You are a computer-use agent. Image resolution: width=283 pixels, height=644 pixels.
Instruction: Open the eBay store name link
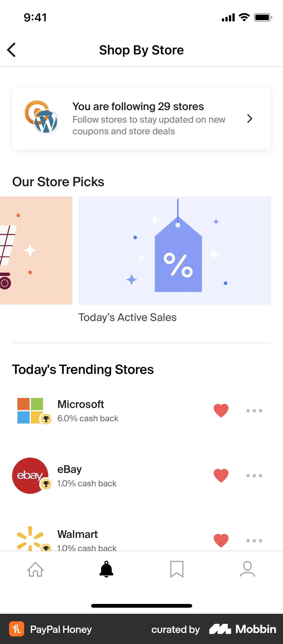(70, 469)
